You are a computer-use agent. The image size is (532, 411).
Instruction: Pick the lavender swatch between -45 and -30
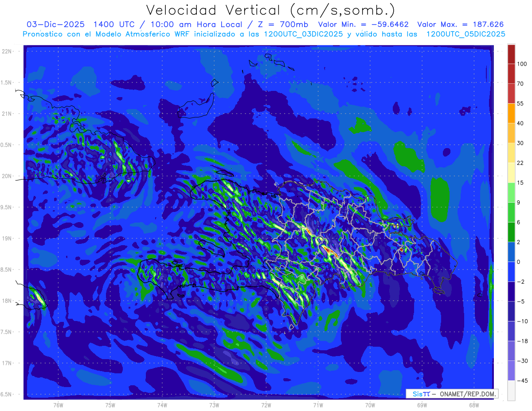(511, 370)
